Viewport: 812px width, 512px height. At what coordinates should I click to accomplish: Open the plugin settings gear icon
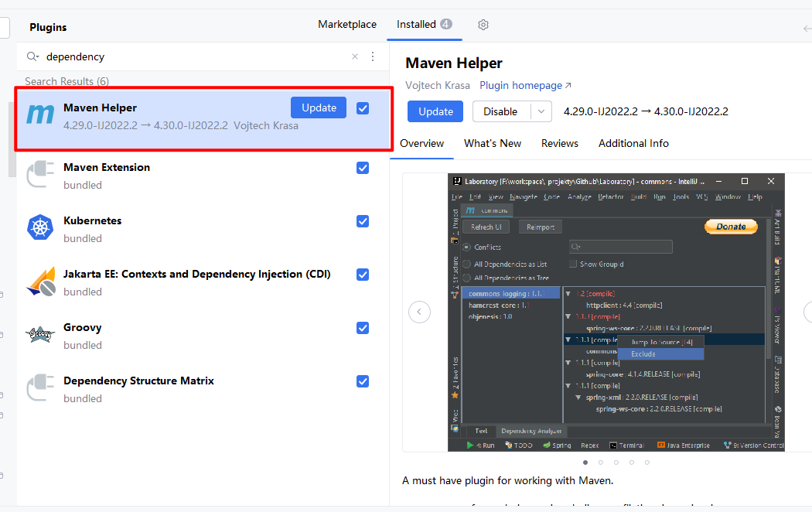pos(483,25)
